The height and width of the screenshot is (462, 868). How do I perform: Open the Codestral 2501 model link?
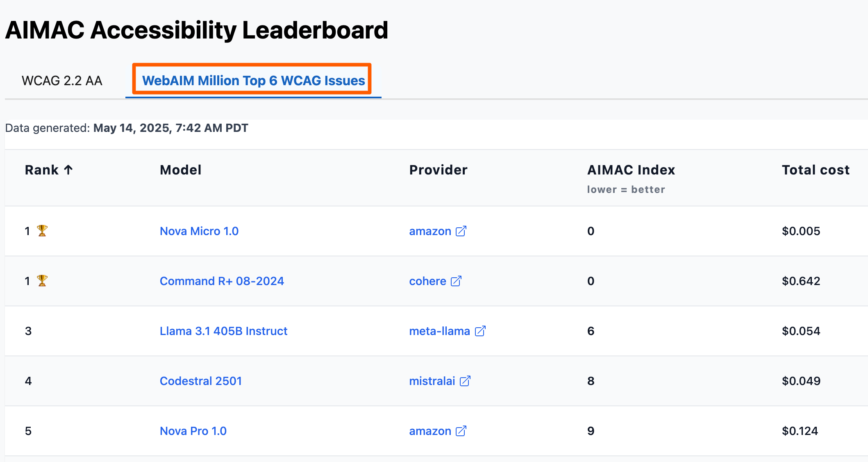point(200,381)
